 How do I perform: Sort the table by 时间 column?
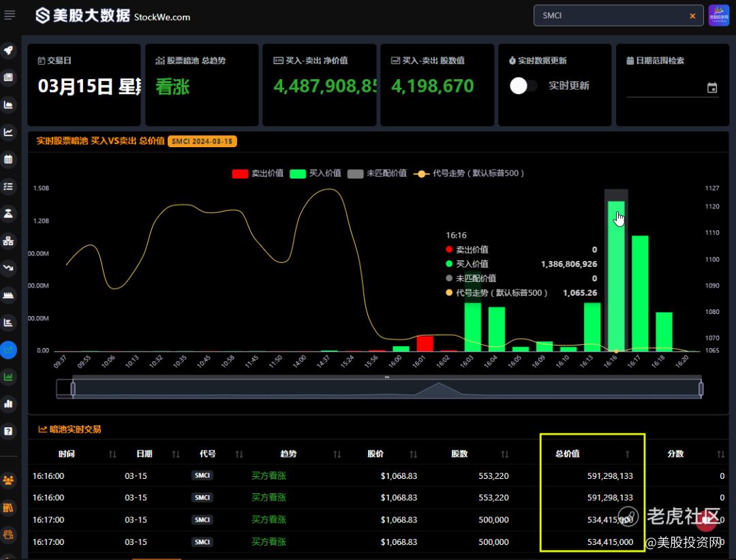point(112,454)
